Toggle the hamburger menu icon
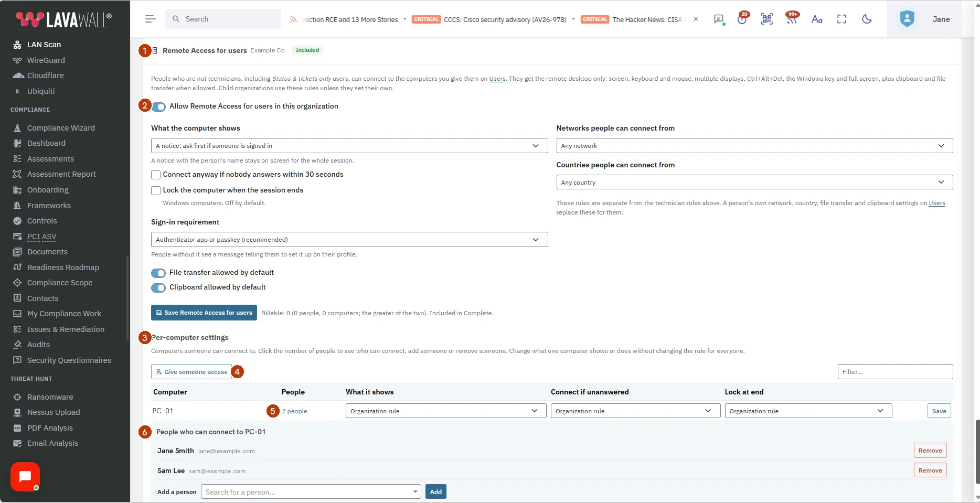The height and width of the screenshot is (503, 980). [150, 19]
